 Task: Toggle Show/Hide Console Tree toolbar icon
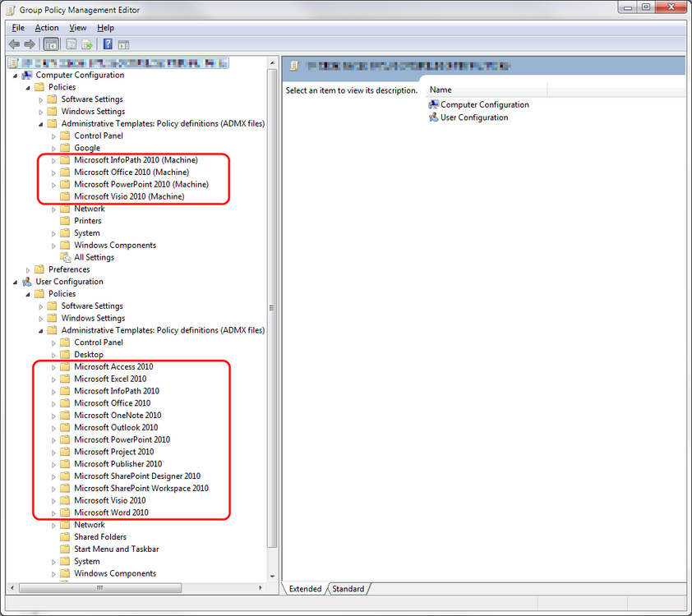51,44
